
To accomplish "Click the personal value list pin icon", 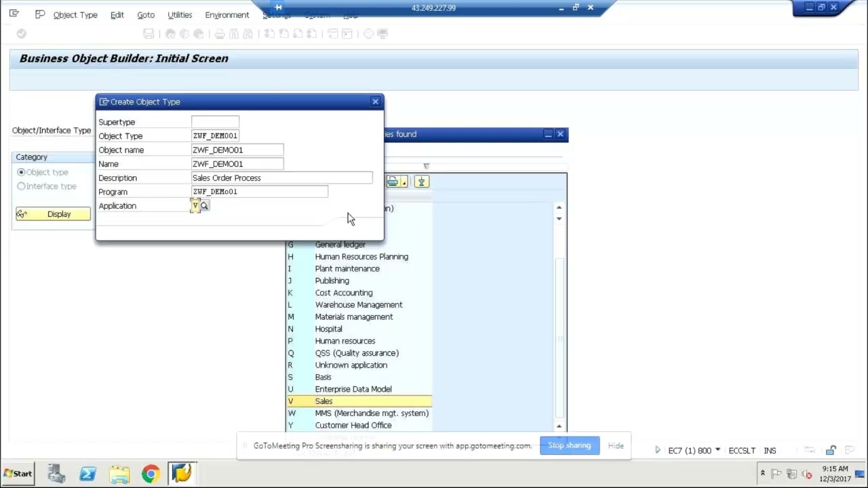I will point(421,182).
